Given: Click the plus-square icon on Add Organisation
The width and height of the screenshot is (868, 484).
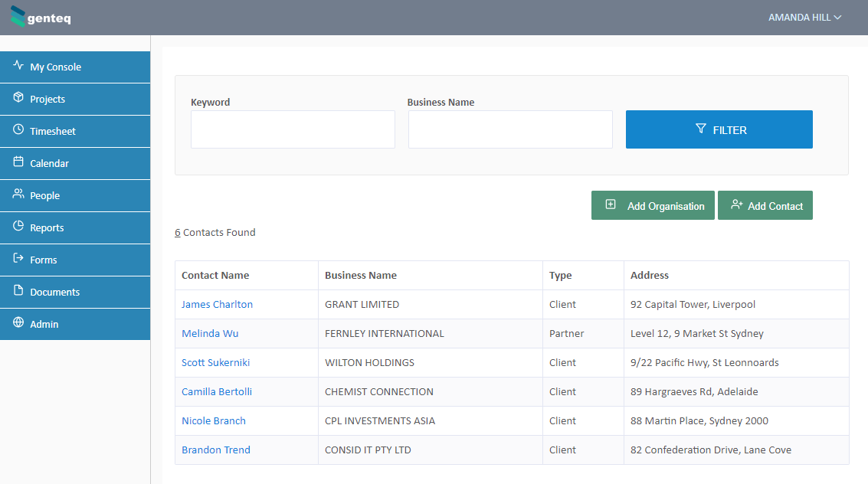Looking at the screenshot, I should click(611, 204).
